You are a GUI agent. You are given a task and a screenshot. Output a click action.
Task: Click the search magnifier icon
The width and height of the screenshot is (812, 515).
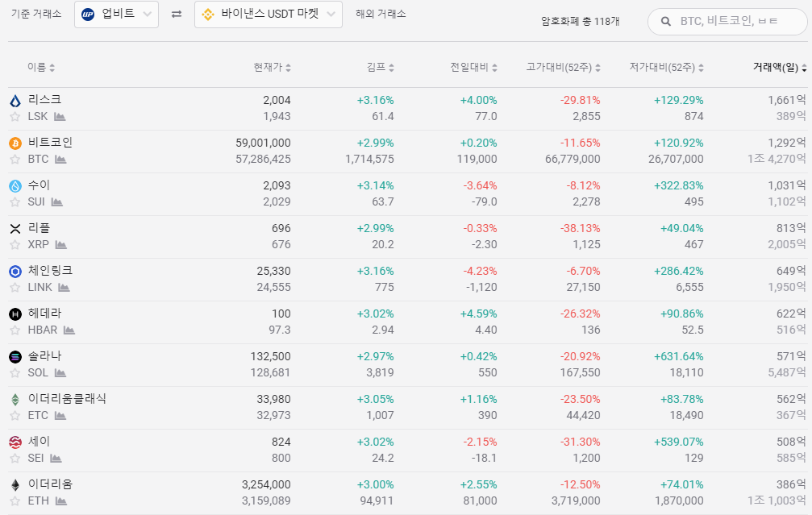coord(666,21)
